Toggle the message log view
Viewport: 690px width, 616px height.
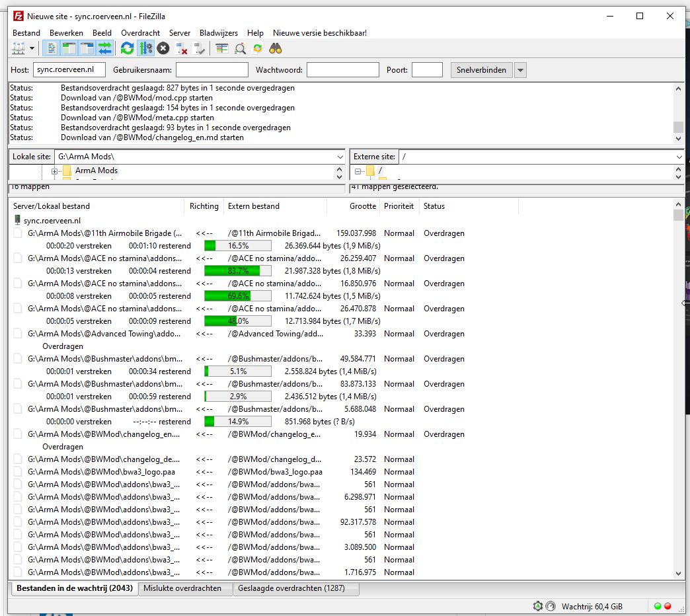pyautogui.click(x=51, y=48)
